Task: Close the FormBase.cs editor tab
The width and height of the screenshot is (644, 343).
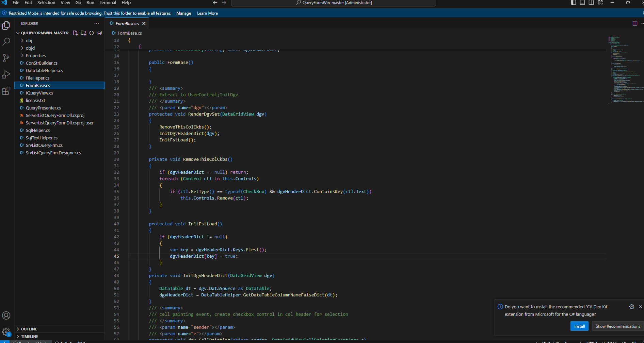Action: (144, 23)
